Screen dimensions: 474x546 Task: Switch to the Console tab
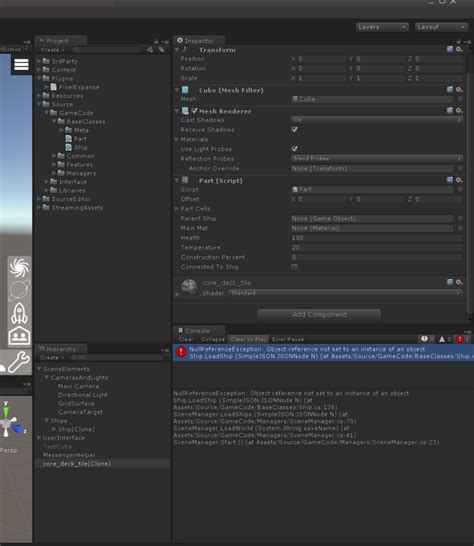197,330
